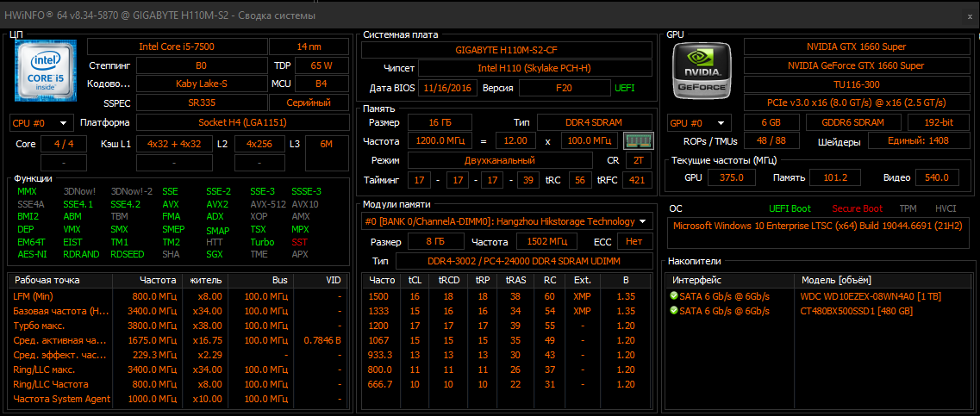Click the Windows 10 Enterprise LTSC OS field
Image resolution: width=980 pixels, height=416 pixels.
(817, 233)
